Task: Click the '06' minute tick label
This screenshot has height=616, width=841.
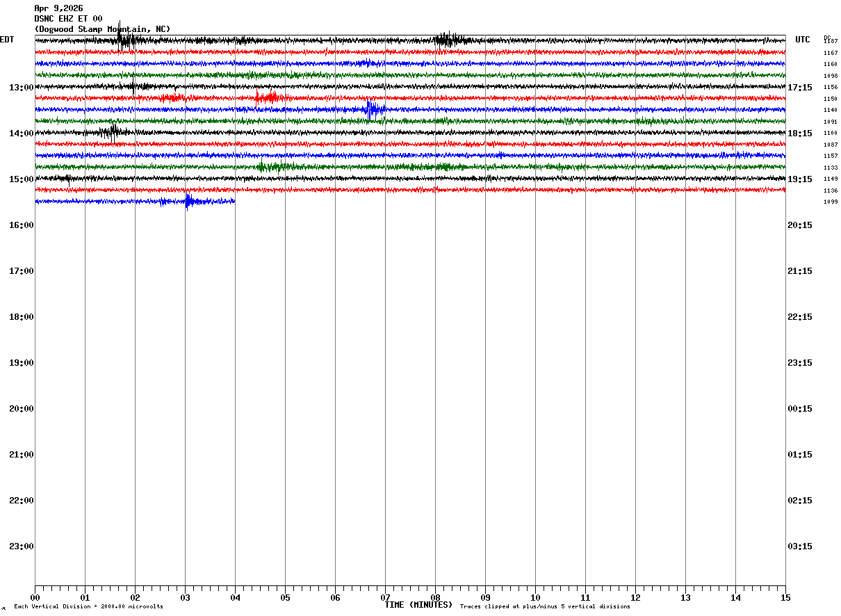Action: pos(335,597)
